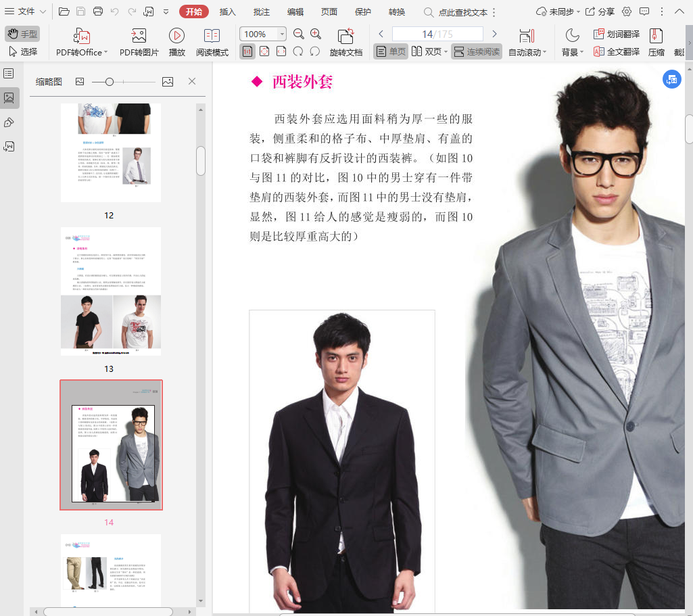
Task: Switch to the 批注 tab
Action: point(261,12)
